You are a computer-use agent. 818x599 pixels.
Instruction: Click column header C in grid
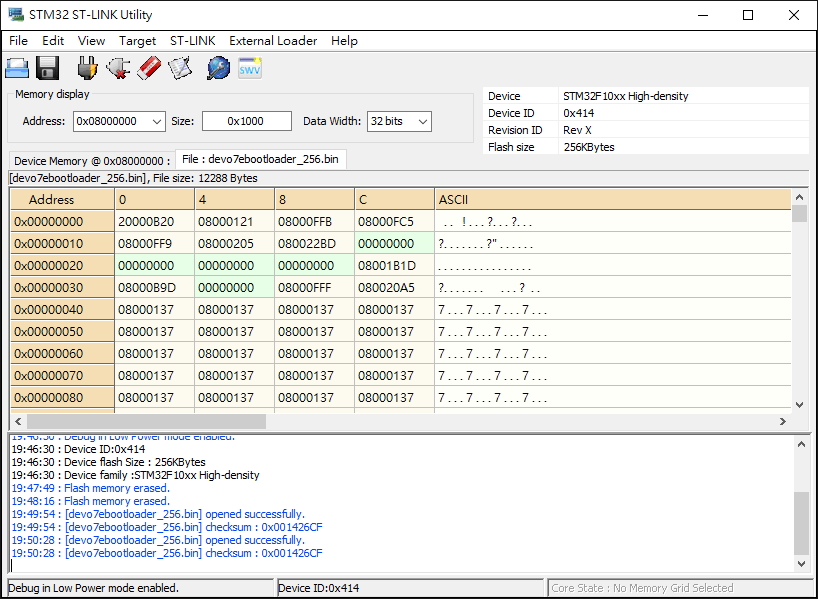394,199
